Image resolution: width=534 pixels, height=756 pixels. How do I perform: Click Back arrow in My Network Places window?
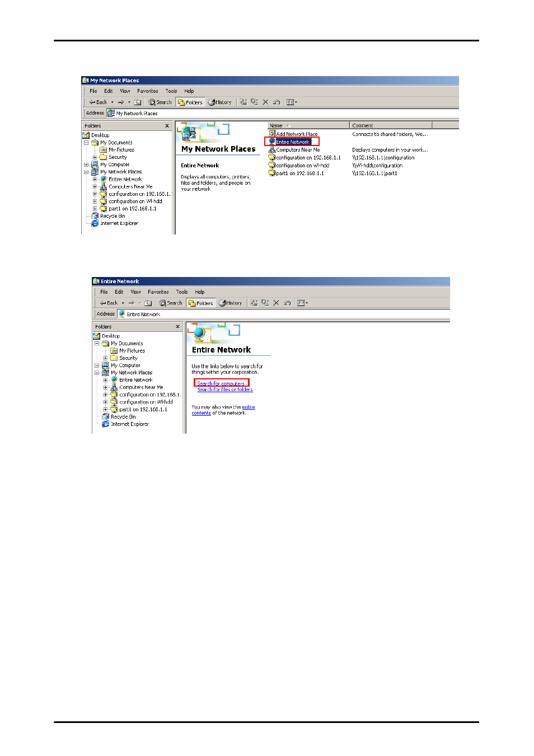click(x=98, y=102)
